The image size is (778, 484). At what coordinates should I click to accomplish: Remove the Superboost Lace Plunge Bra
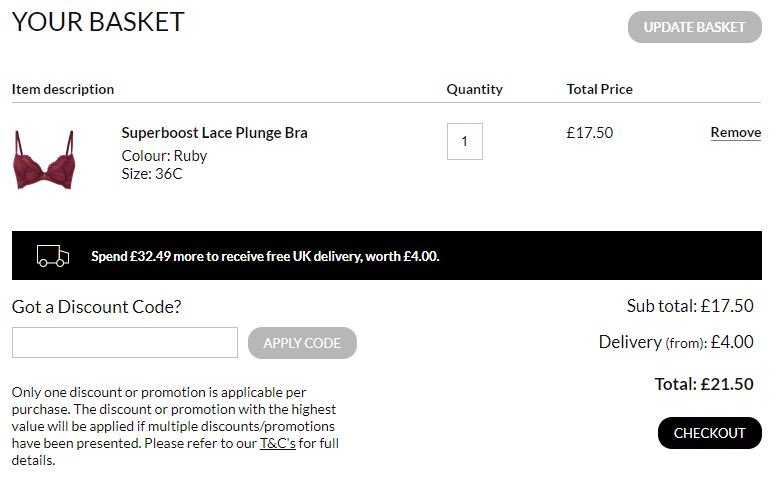tap(736, 133)
